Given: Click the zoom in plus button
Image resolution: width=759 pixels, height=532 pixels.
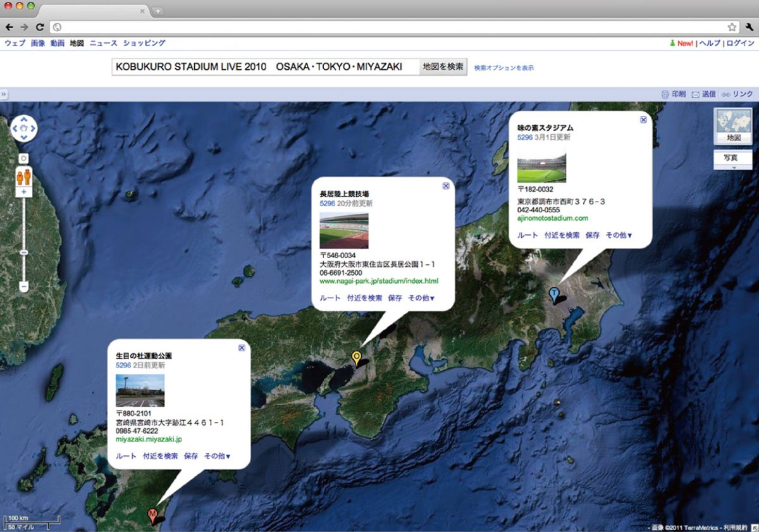Looking at the screenshot, I should click(24, 192).
